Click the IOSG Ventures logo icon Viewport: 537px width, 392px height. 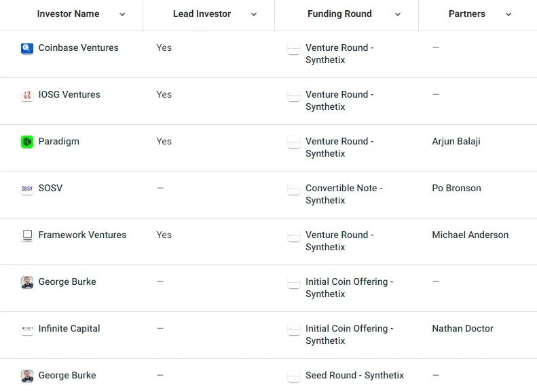[27, 96]
